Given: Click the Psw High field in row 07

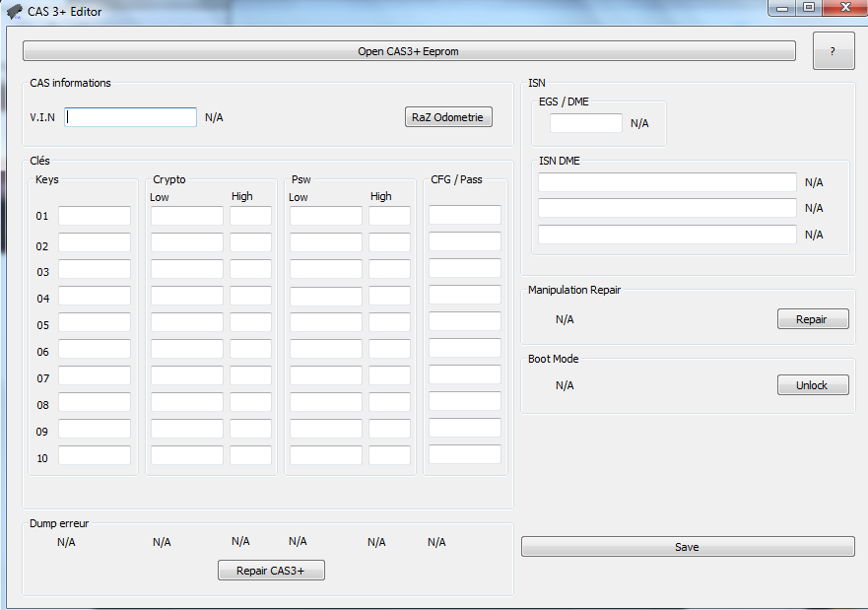Looking at the screenshot, I should pos(389,375).
